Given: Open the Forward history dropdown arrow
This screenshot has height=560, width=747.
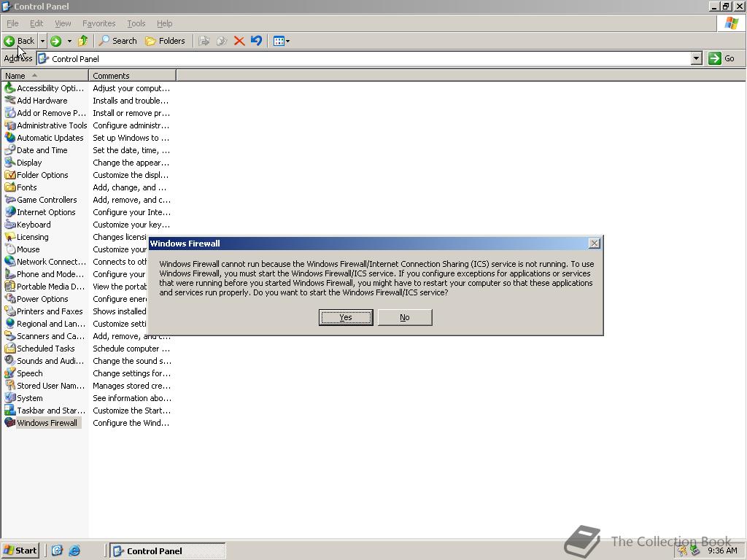Looking at the screenshot, I should (x=69, y=41).
